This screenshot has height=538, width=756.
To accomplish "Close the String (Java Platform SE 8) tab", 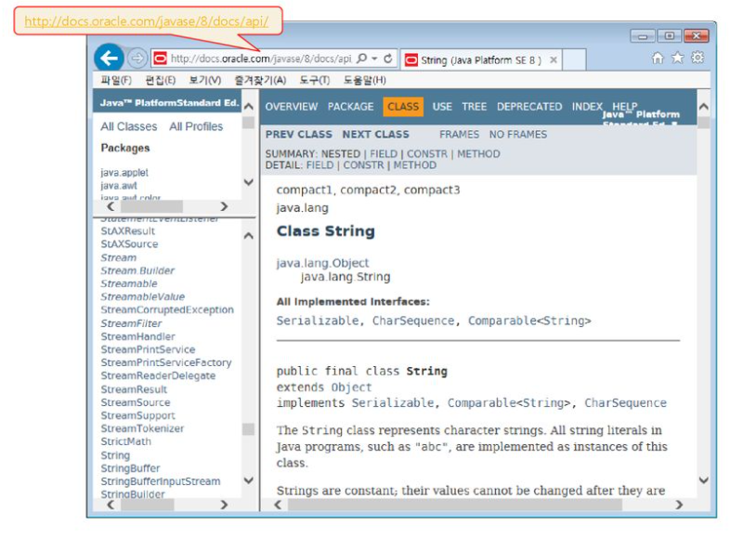I will (554, 59).
